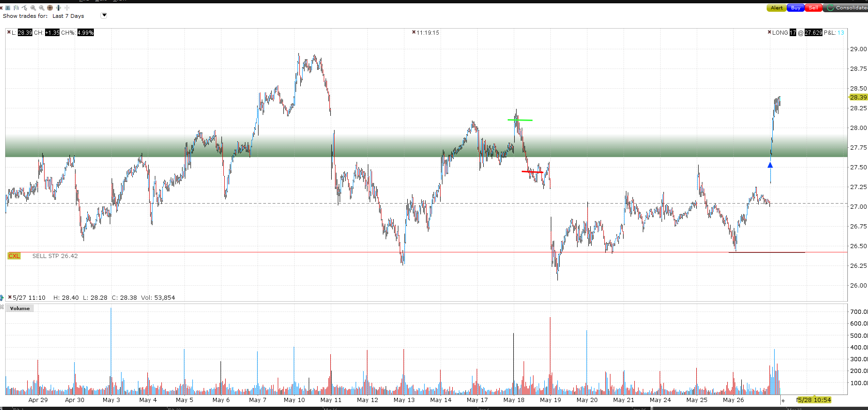Image resolution: width=868 pixels, height=410 pixels.
Task: Click the Last 7 Days selection text
Action: 68,16
